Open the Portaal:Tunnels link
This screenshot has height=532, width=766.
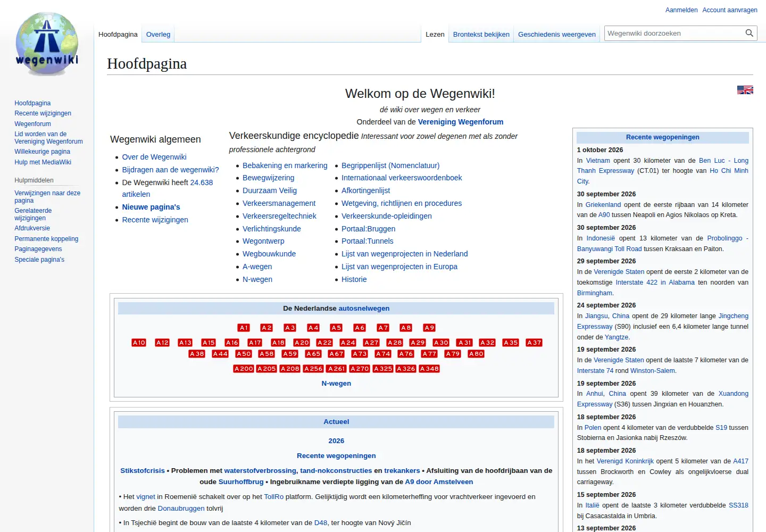[x=368, y=241]
